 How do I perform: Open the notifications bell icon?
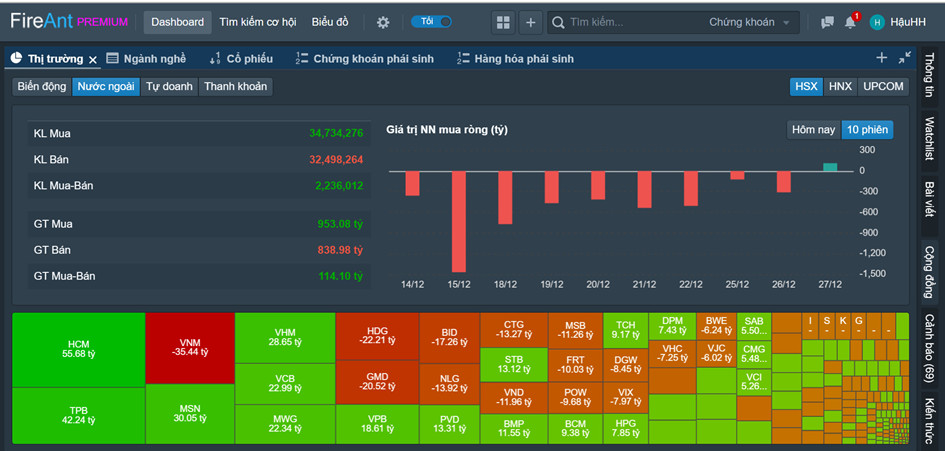[x=850, y=22]
